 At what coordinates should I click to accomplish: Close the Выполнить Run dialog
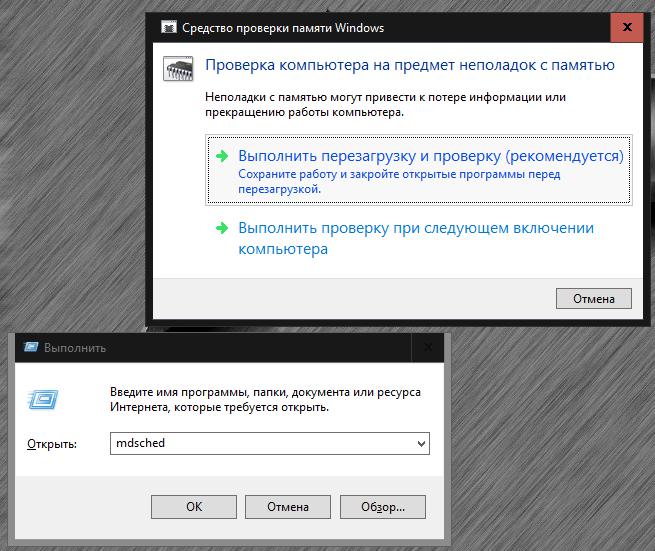[428, 348]
